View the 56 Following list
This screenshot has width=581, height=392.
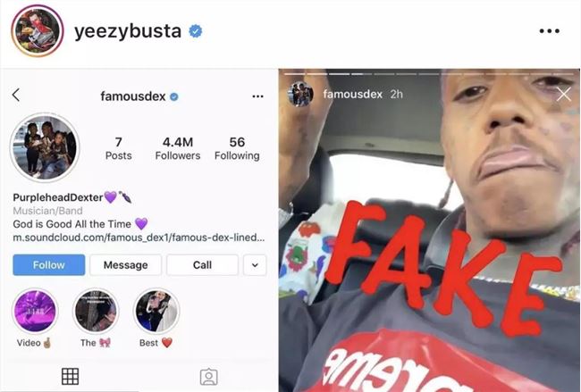pos(237,148)
